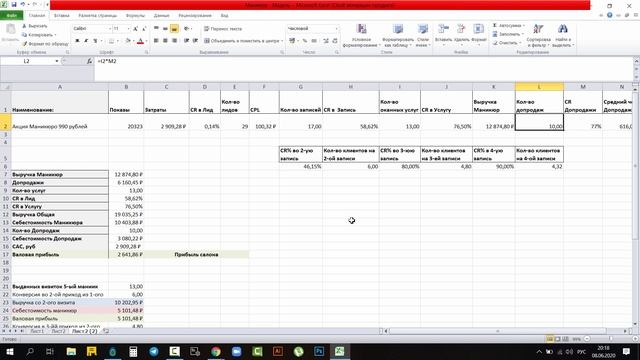640x360 pixels.
Task: Toggle underline formatting
Action: [95, 41]
